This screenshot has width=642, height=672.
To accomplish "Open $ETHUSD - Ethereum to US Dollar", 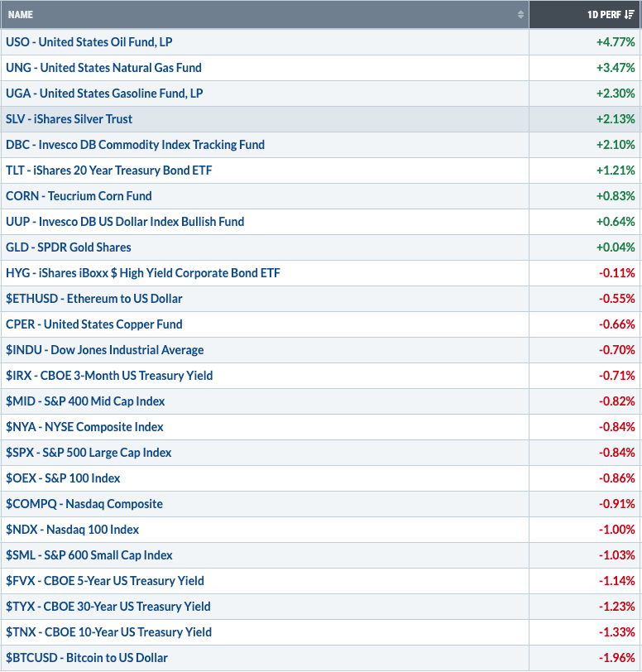I will (94, 299).
